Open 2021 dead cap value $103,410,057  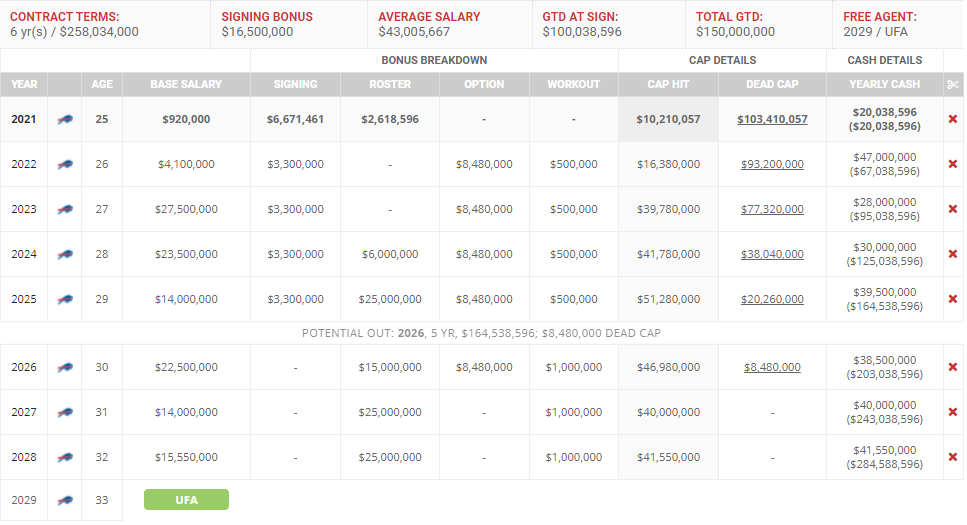772,119
